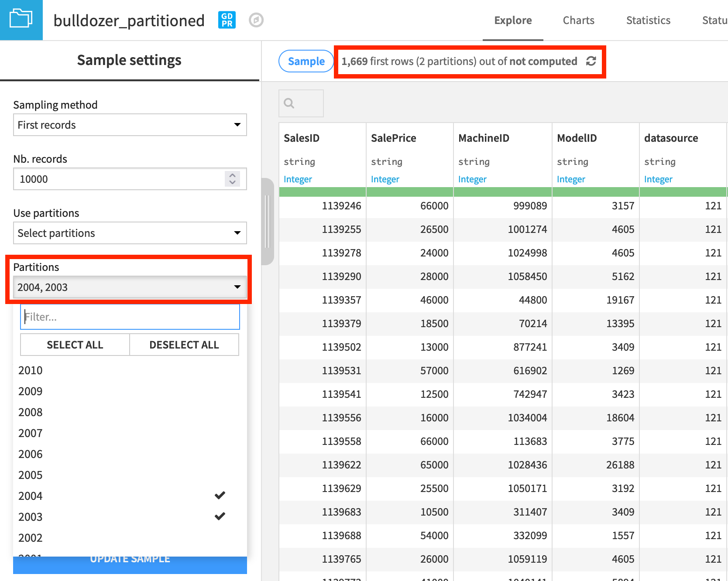Viewport: 728px width, 581px height.
Task: Open the Use partitions dropdown
Action: click(x=130, y=233)
